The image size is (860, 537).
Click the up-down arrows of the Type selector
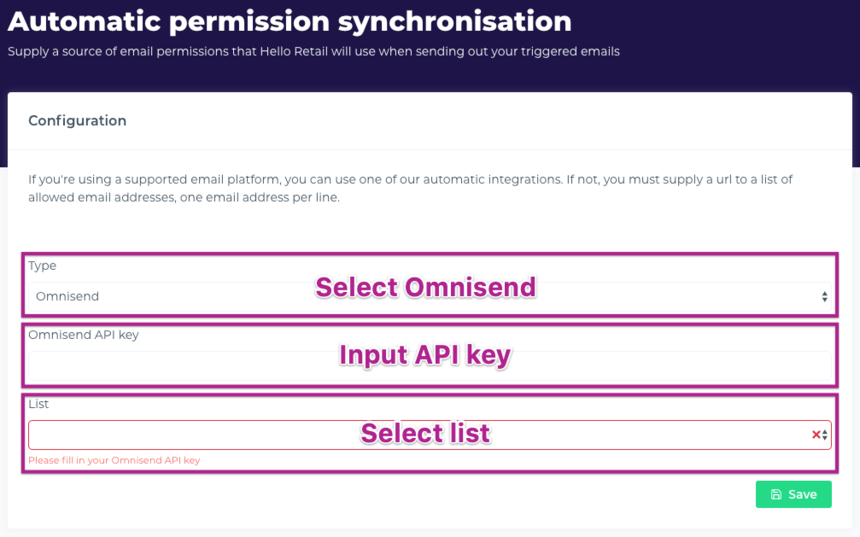[824, 297]
